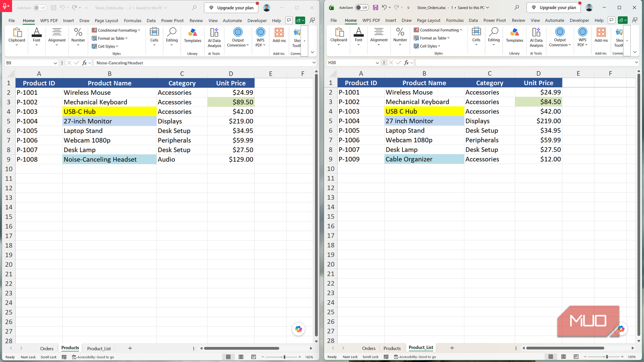644x362 pixels.
Task: Launch AI Data Analysis in left window
Action: (214, 37)
